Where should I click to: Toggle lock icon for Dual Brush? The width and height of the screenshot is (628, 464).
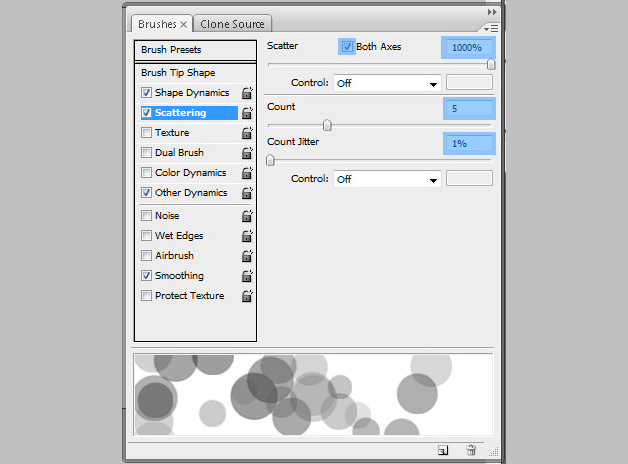[247, 153]
